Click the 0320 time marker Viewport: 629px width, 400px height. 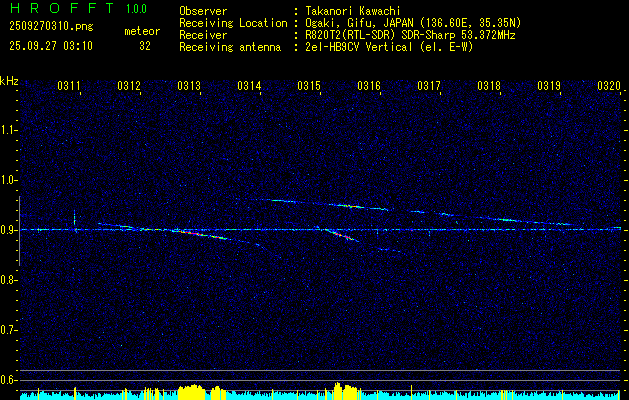point(609,85)
